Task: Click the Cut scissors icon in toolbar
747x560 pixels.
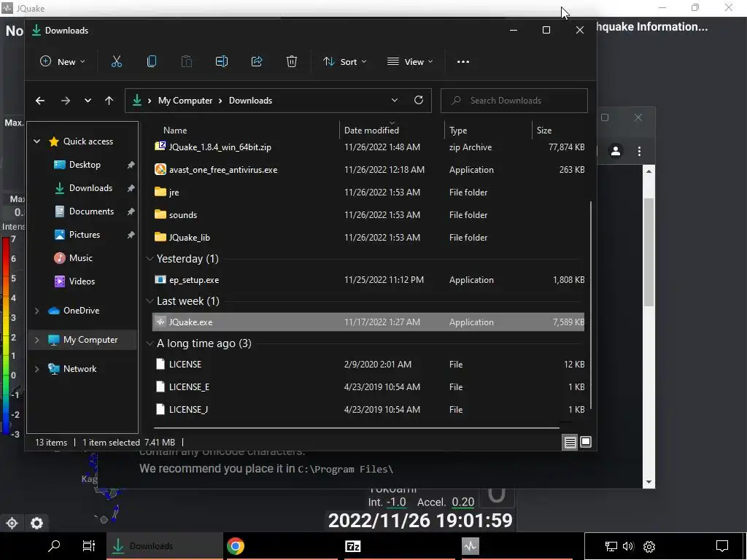Action: coord(117,61)
